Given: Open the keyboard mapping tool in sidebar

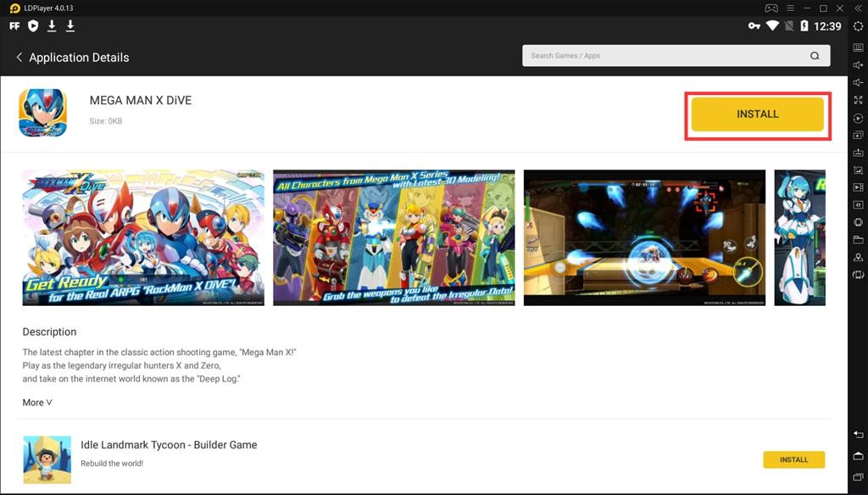Looking at the screenshot, I should pos(858,47).
